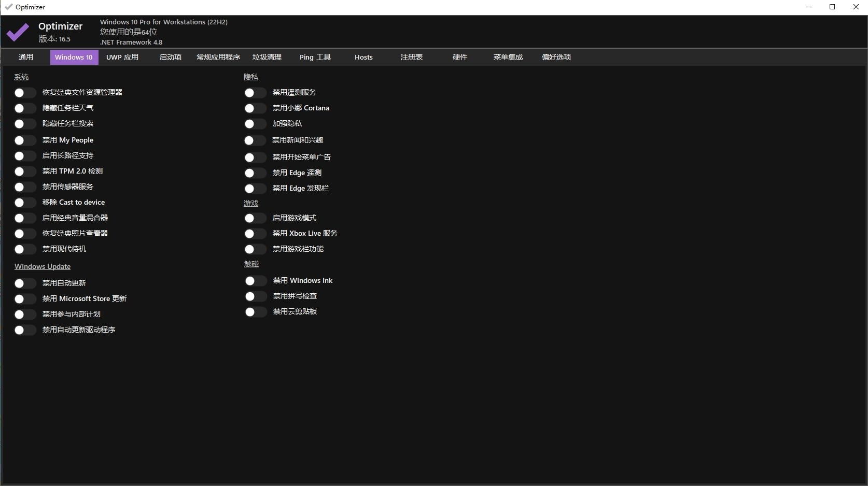Maximize the Optimizer window
The image size is (868, 486).
[x=832, y=7]
